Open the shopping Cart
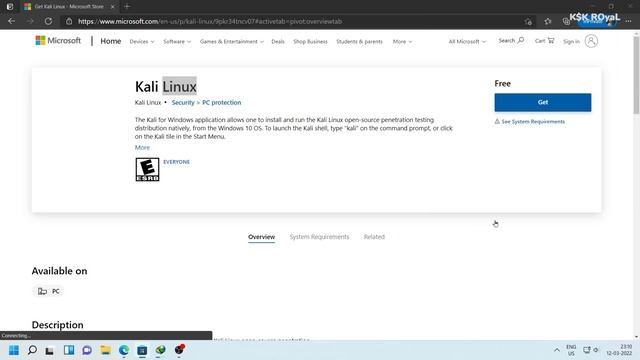This screenshot has width=640, height=360. [x=544, y=41]
